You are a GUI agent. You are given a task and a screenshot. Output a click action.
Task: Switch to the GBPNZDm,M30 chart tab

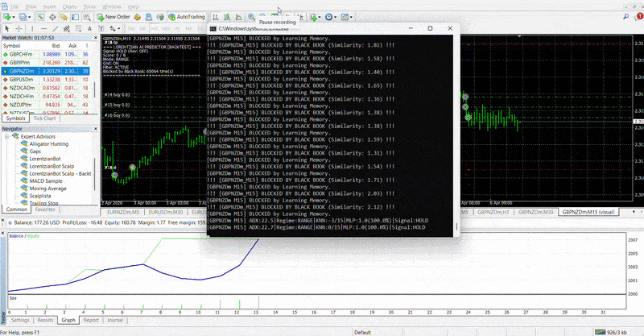(535, 212)
